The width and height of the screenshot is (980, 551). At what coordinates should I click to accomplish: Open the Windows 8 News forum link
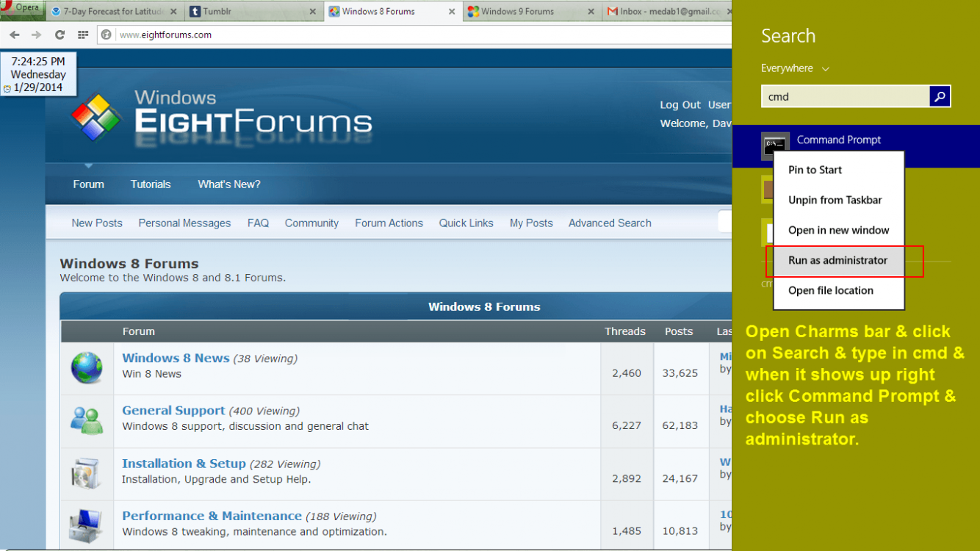coord(176,358)
